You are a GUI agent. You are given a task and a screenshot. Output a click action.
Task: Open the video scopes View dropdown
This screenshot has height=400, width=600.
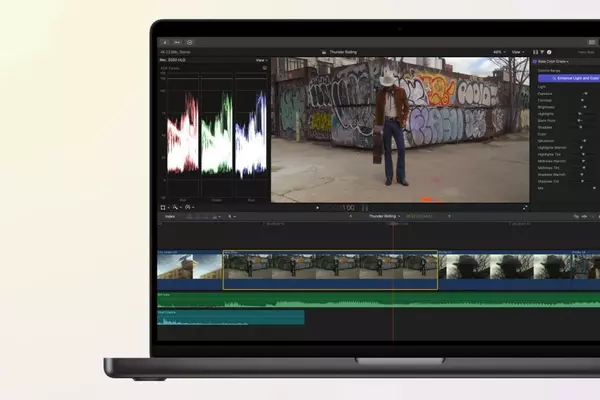pyautogui.click(x=261, y=60)
